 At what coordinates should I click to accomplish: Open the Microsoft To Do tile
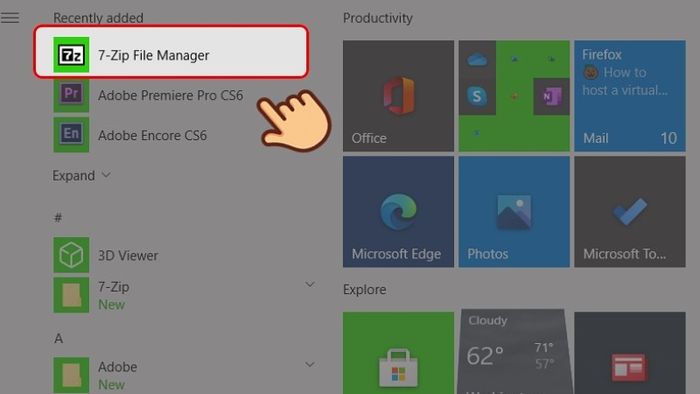pos(629,212)
